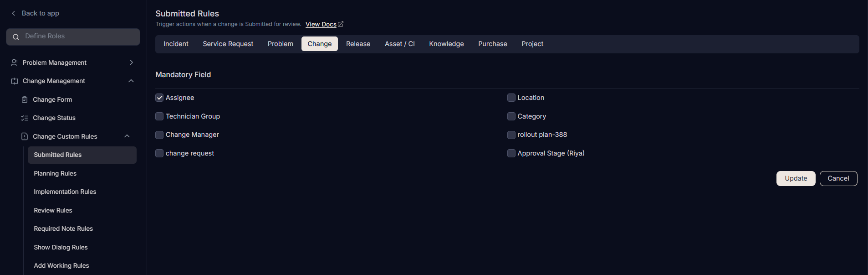Click the Change Management icon
868x275 pixels.
point(15,81)
